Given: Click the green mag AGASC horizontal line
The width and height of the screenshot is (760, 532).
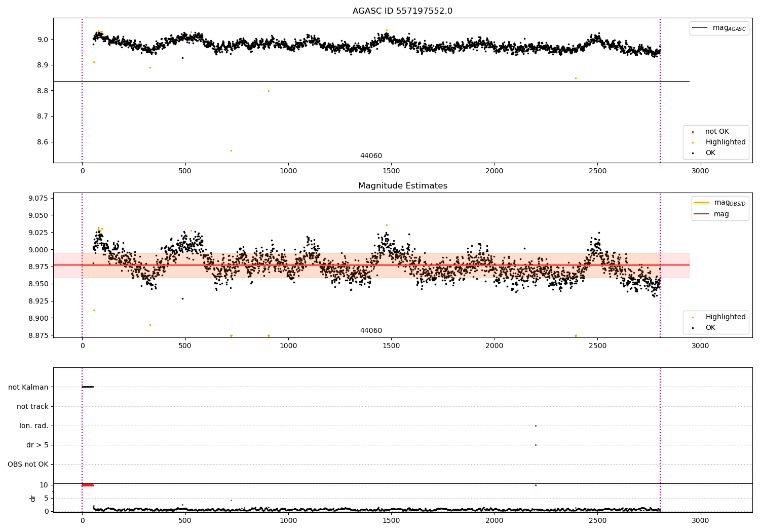Looking at the screenshot, I should (371, 82).
